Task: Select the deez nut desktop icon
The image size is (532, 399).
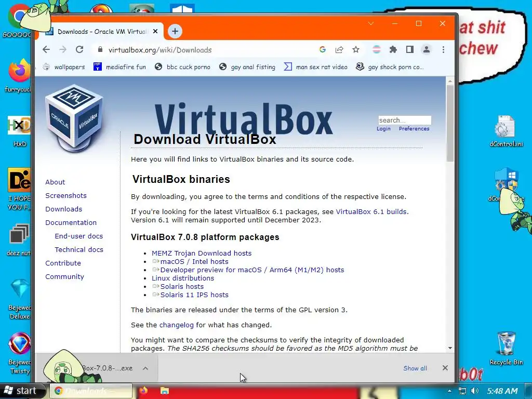Action: (19, 240)
